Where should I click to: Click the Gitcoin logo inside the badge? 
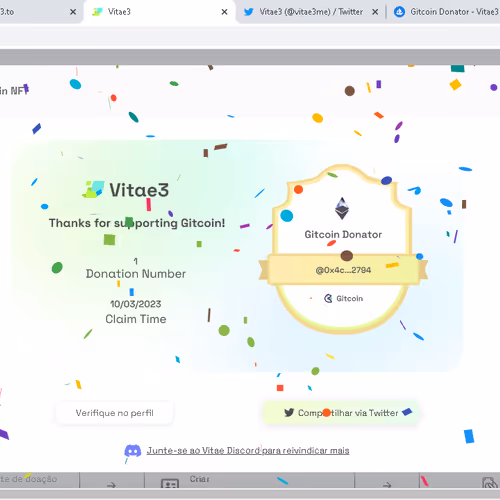(x=328, y=298)
